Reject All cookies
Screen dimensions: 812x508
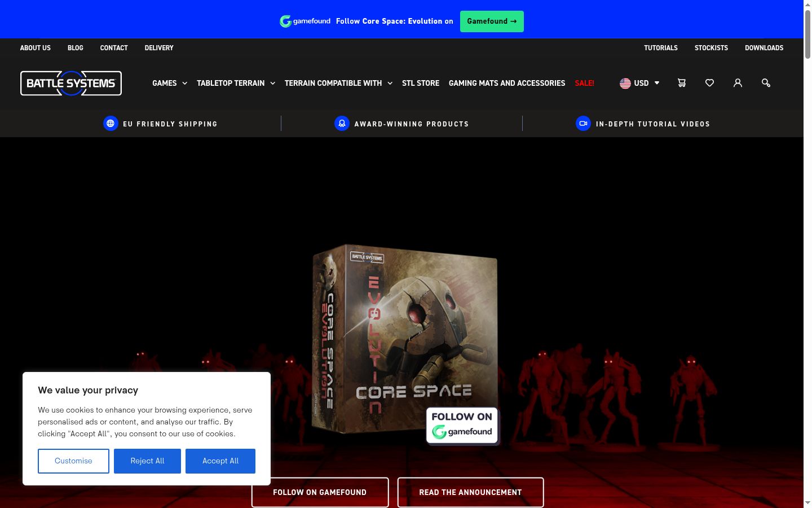(147, 461)
